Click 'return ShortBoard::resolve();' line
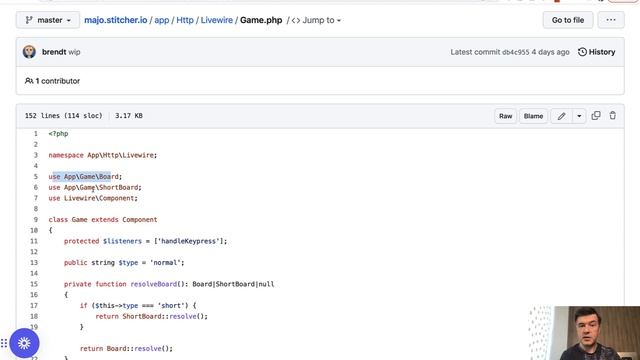 [x=151, y=316]
